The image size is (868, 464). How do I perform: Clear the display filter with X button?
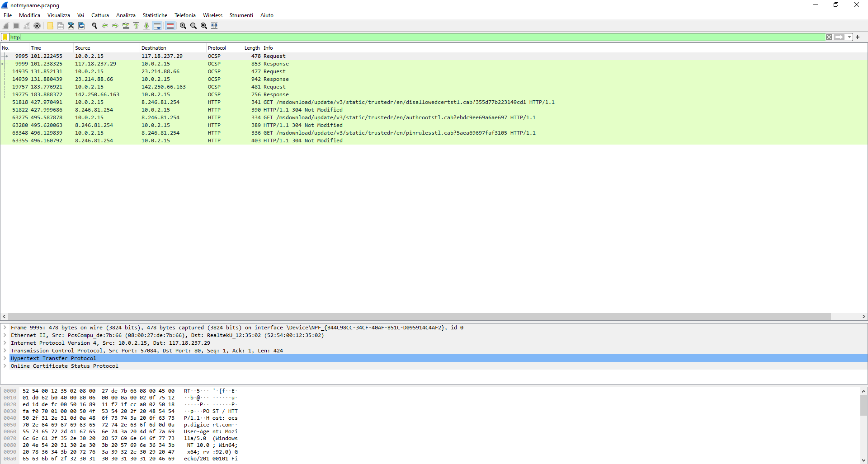[829, 37]
